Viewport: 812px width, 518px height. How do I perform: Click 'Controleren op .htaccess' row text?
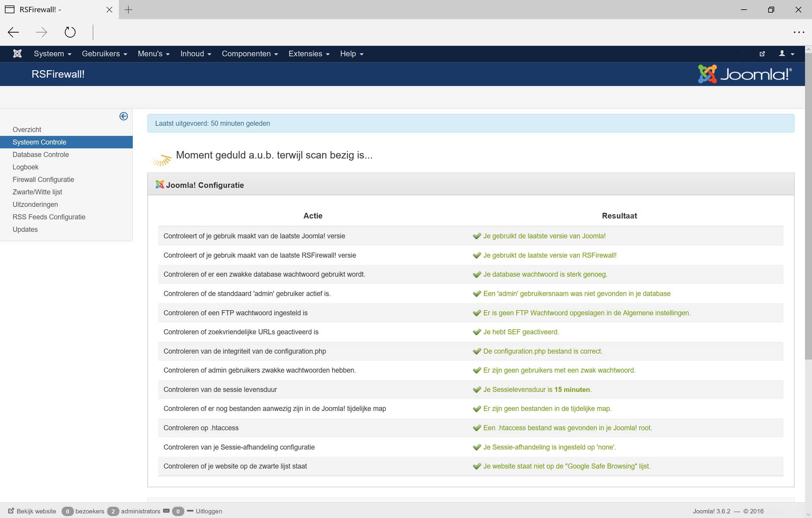click(201, 428)
